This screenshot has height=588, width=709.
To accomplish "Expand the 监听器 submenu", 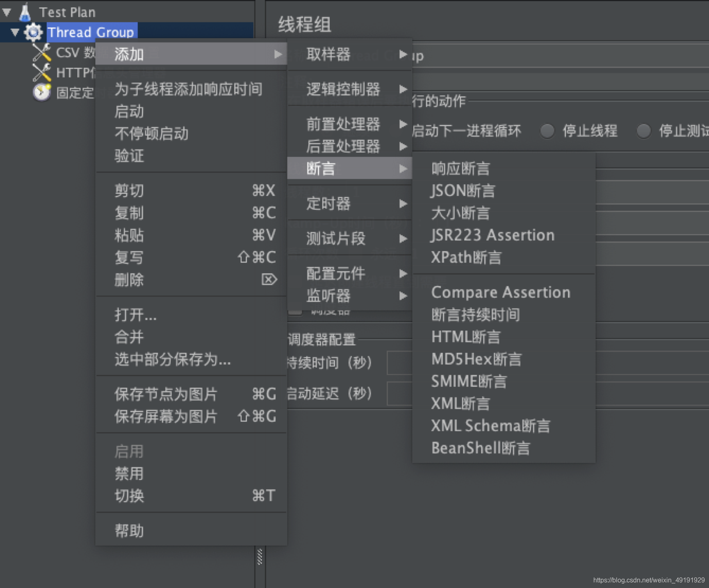I will coord(350,295).
